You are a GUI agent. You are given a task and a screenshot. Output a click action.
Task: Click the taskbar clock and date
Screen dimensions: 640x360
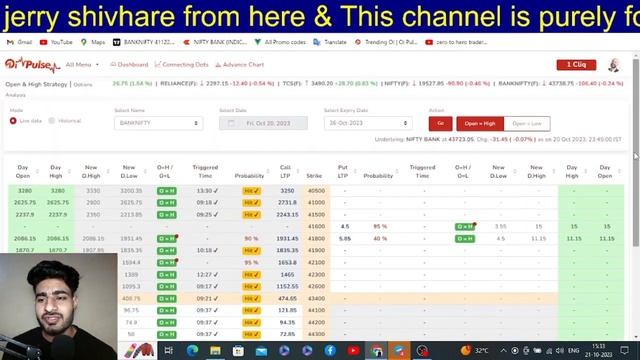point(598,350)
